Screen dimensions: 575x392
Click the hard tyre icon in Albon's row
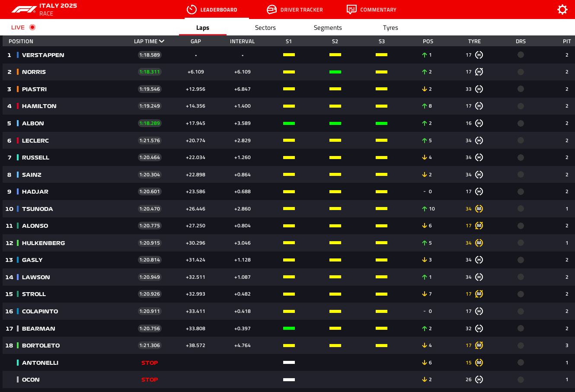(x=479, y=123)
